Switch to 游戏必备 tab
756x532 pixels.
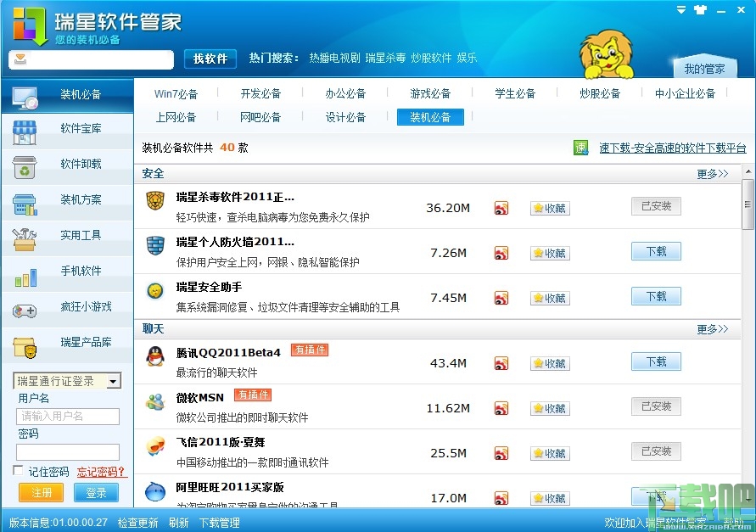coord(430,93)
